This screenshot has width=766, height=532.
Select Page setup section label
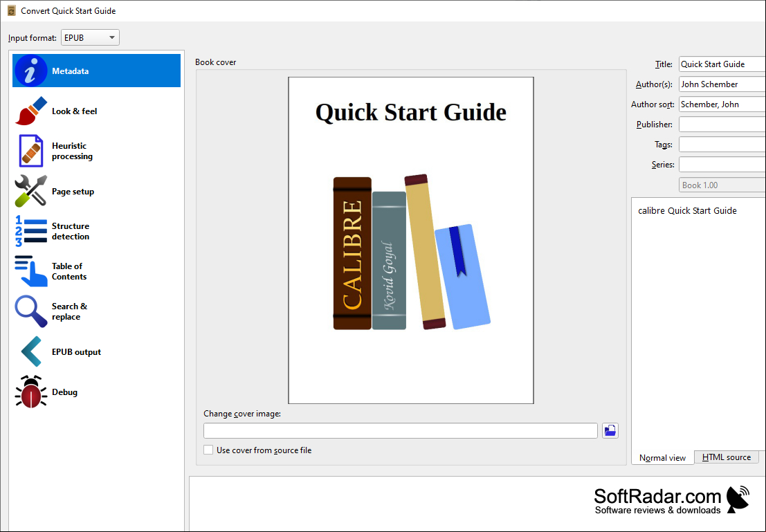(x=73, y=192)
